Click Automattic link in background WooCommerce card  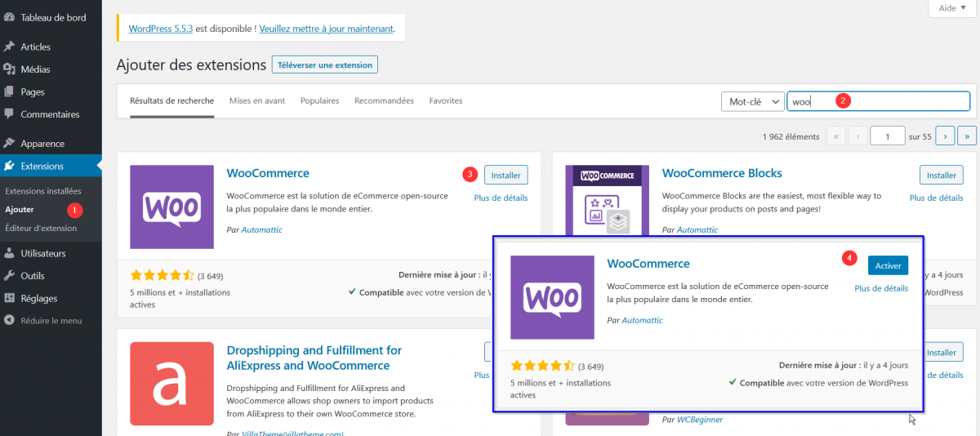click(261, 229)
